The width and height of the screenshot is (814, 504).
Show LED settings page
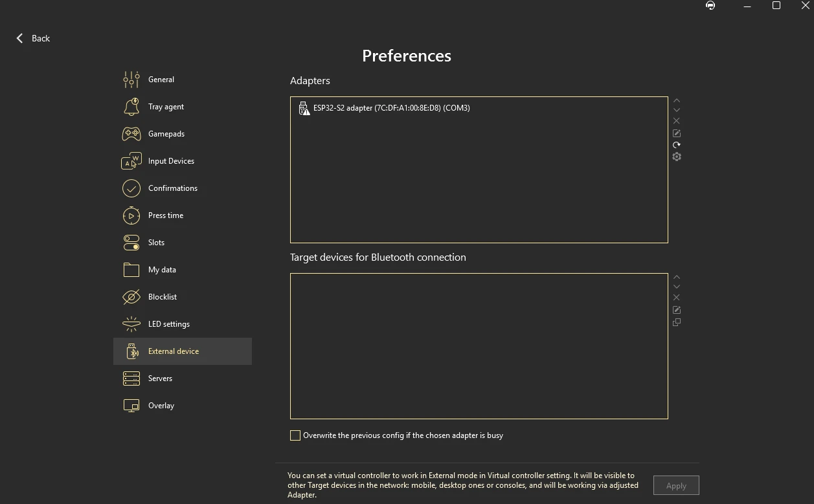click(x=182, y=324)
